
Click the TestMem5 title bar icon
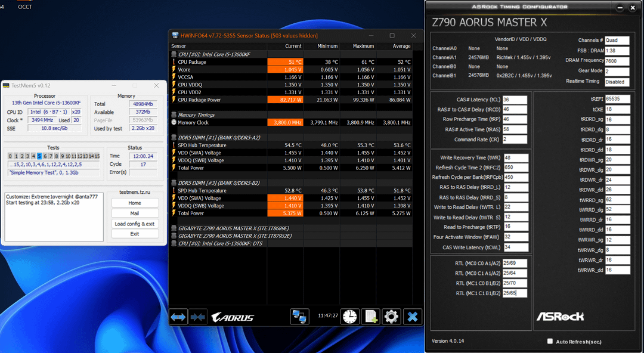[x=6, y=85]
